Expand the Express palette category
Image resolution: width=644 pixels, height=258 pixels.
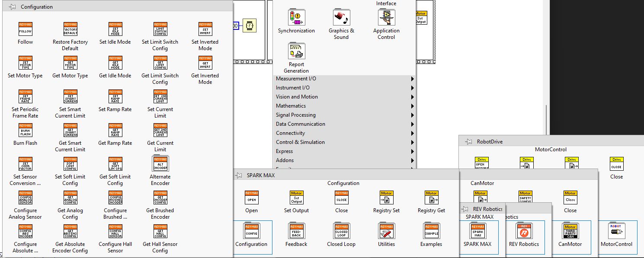click(345, 151)
